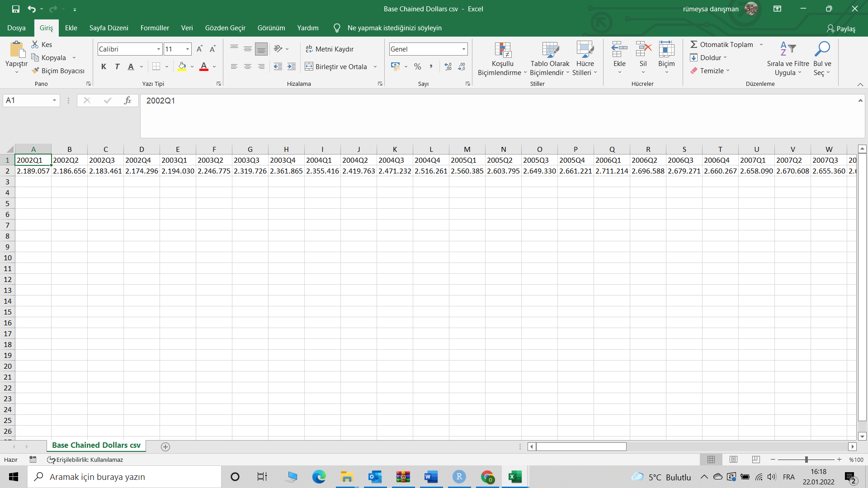This screenshot has height=488, width=868.
Task: Open Format as Table (Tablo Olarak Biçimlendir)
Action: click(550, 50)
